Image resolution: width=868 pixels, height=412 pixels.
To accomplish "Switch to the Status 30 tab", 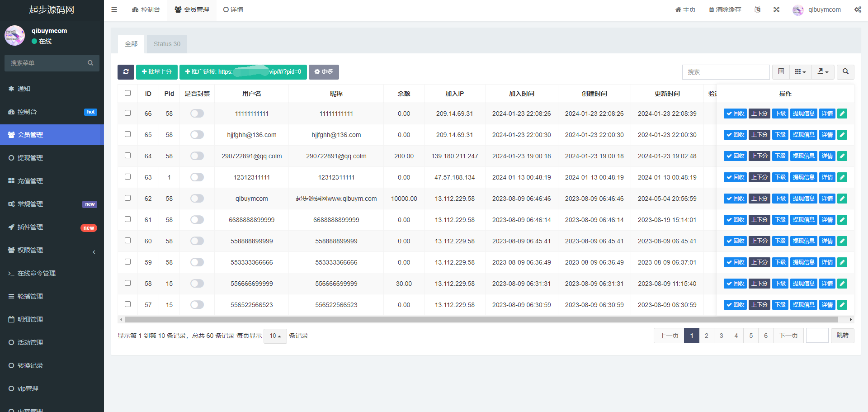I will (x=167, y=44).
